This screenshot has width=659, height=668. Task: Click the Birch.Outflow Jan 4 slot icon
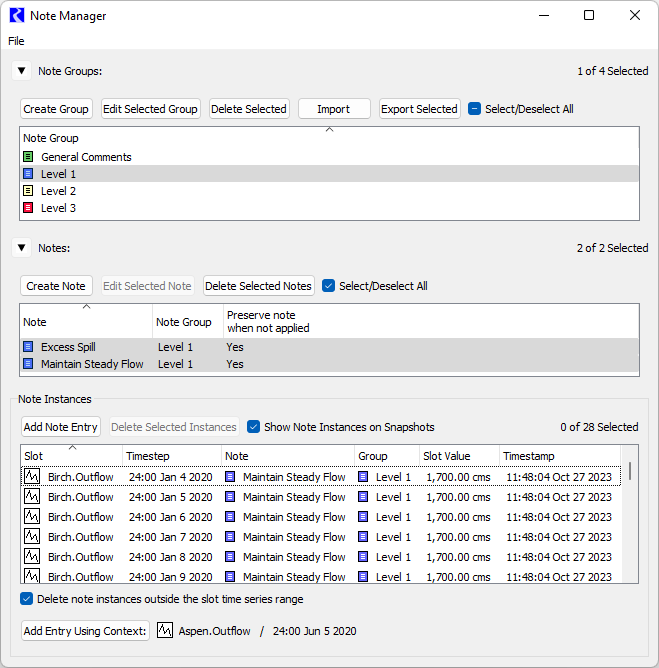pyautogui.click(x=32, y=477)
